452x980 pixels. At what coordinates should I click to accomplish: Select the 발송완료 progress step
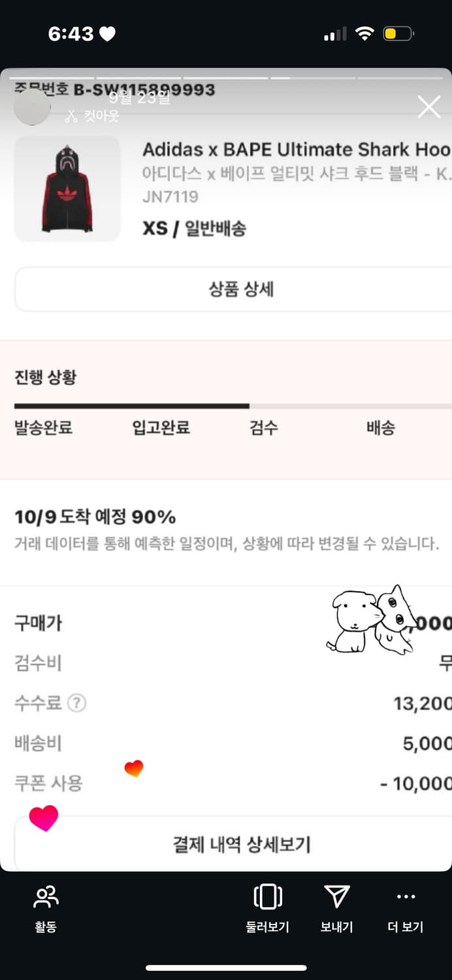click(x=43, y=428)
